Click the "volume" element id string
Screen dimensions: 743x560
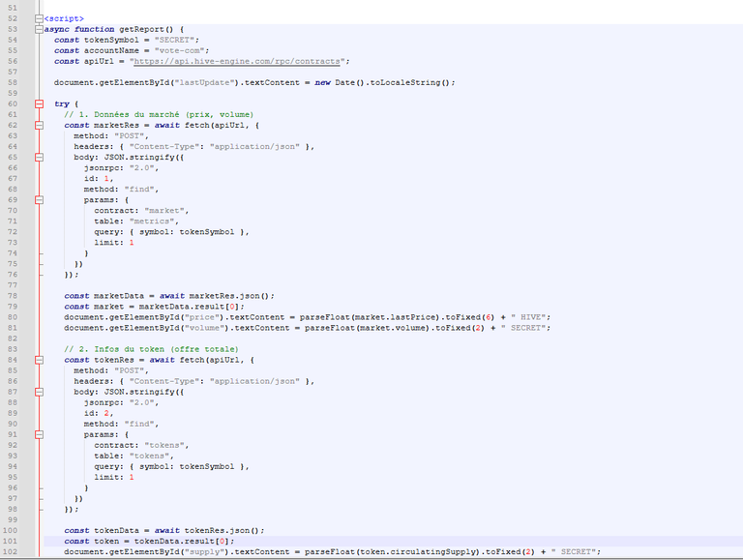(205, 328)
